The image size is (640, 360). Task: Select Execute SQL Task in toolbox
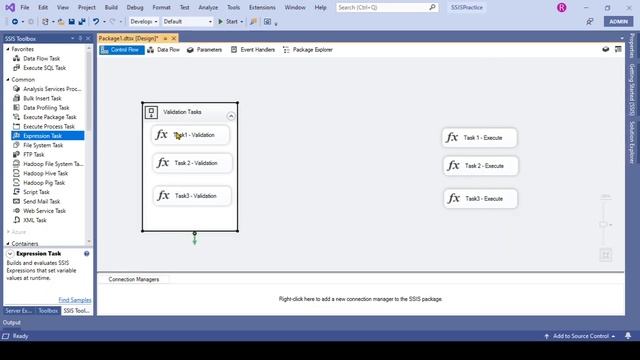(44, 68)
